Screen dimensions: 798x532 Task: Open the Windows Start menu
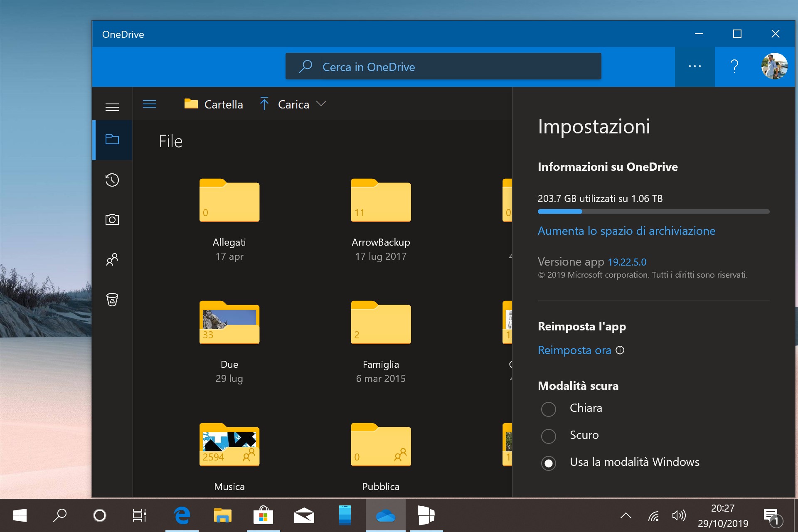20,515
